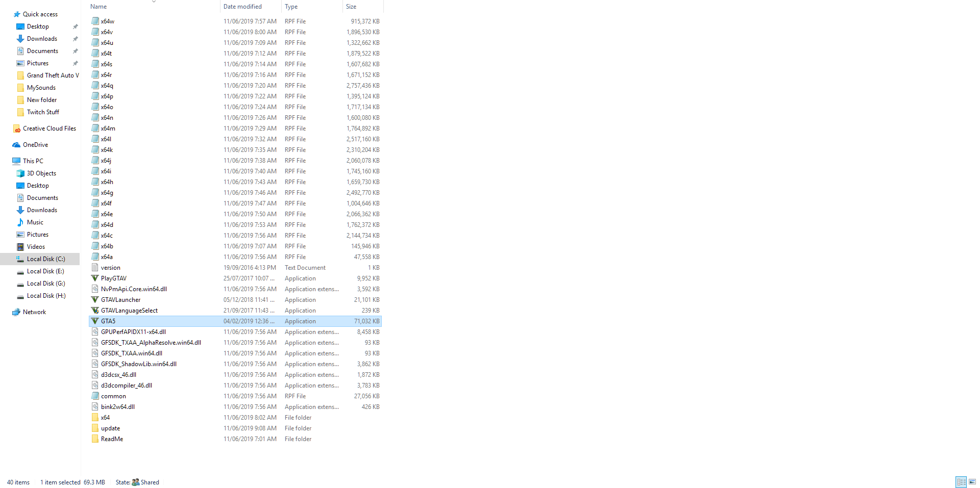The image size is (980, 488).
Task: Click the 19/09/2016 4:13 PM date cell
Action: coord(250,268)
